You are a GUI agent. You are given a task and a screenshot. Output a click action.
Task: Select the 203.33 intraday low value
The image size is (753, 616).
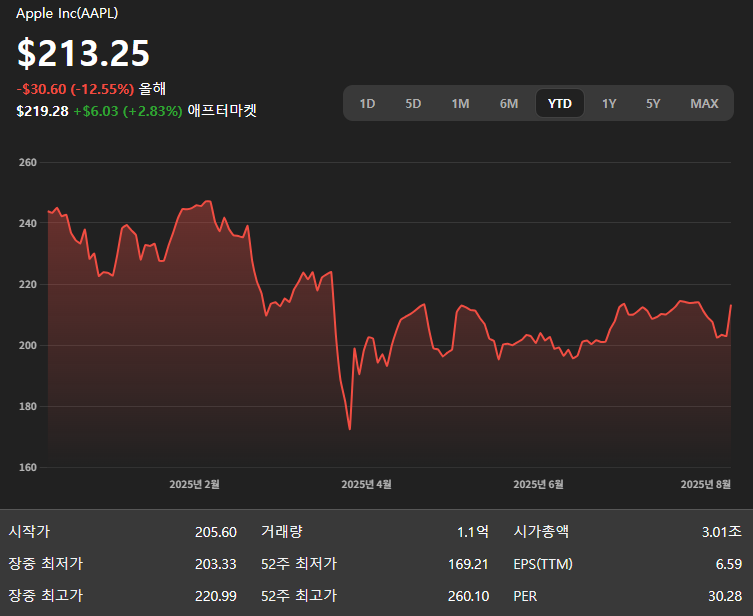point(216,564)
